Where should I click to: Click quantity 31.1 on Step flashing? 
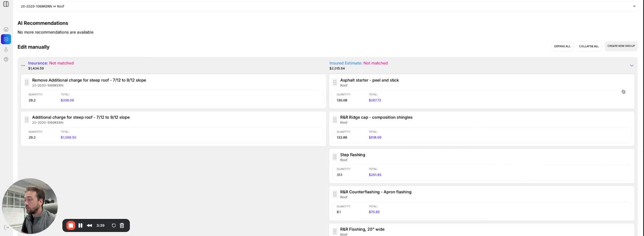(x=339, y=175)
